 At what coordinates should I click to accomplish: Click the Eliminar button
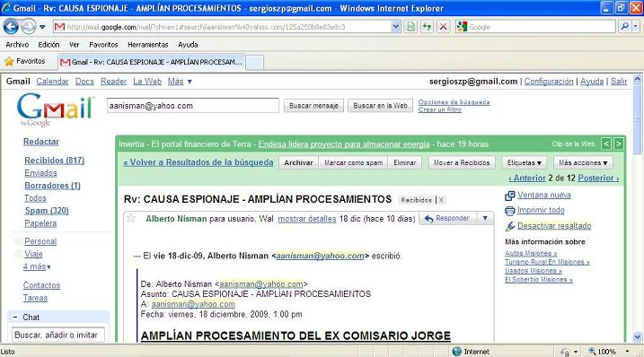pos(405,163)
